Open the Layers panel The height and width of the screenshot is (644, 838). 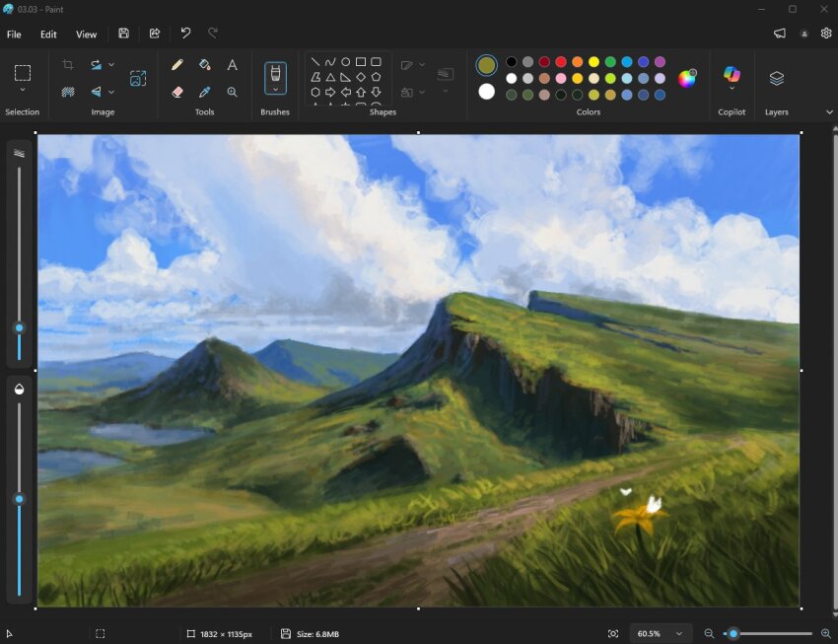(776, 79)
